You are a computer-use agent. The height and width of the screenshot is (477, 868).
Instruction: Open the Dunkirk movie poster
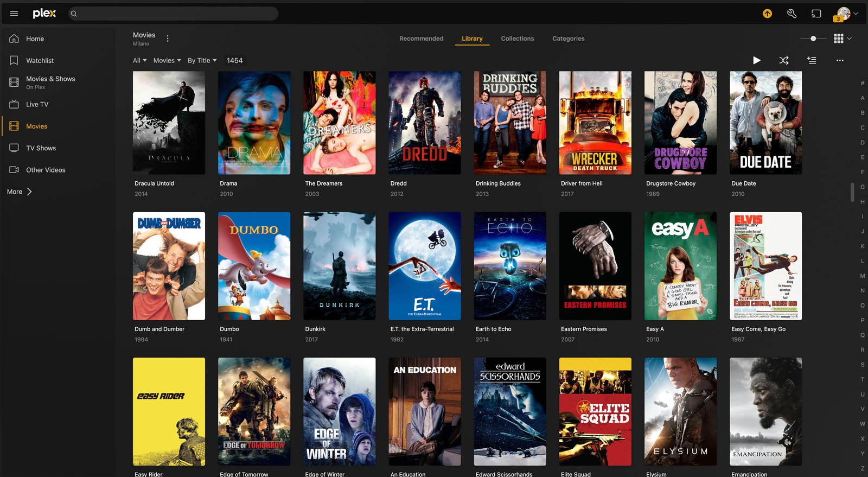pyautogui.click(x=340, y=266)
